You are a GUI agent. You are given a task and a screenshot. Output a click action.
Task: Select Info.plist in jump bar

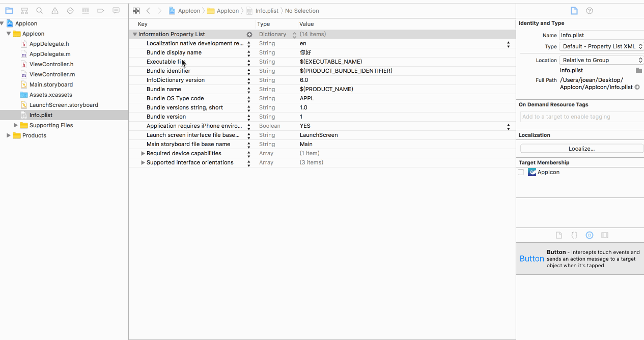263,11
